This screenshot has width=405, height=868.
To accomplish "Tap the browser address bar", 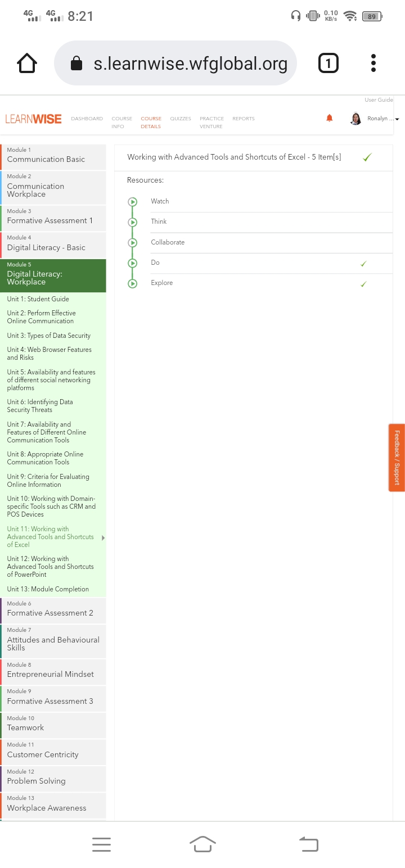I will (x=175, y=64).
